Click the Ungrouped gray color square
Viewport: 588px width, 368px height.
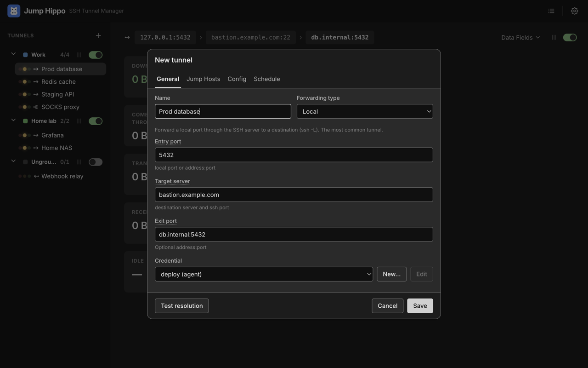click(25, 162)
